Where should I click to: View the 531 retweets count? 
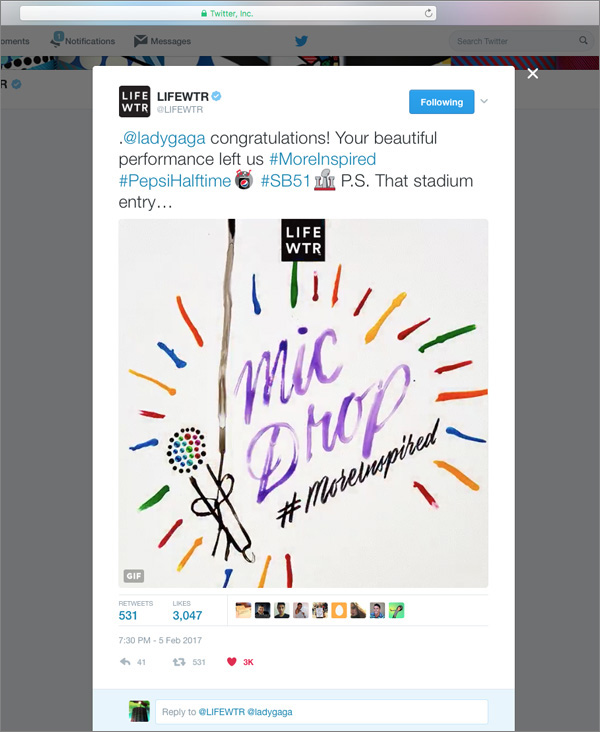tap(128, 615)
